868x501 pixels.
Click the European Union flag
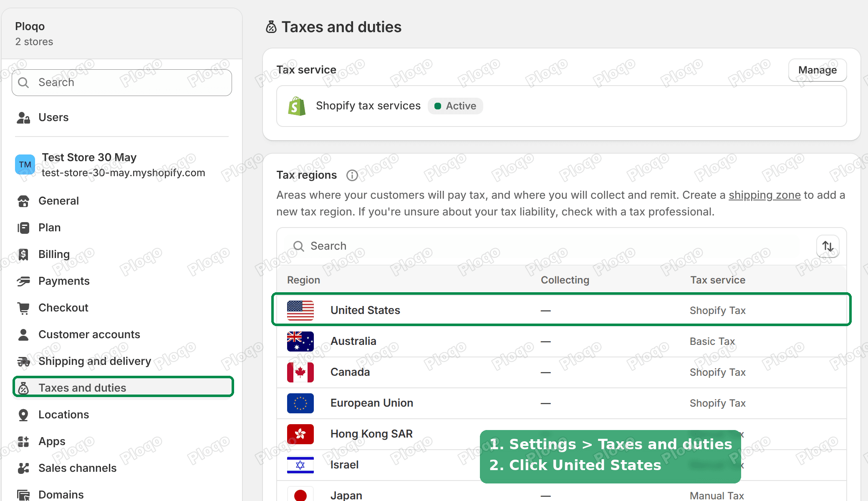tap(300, 403)
